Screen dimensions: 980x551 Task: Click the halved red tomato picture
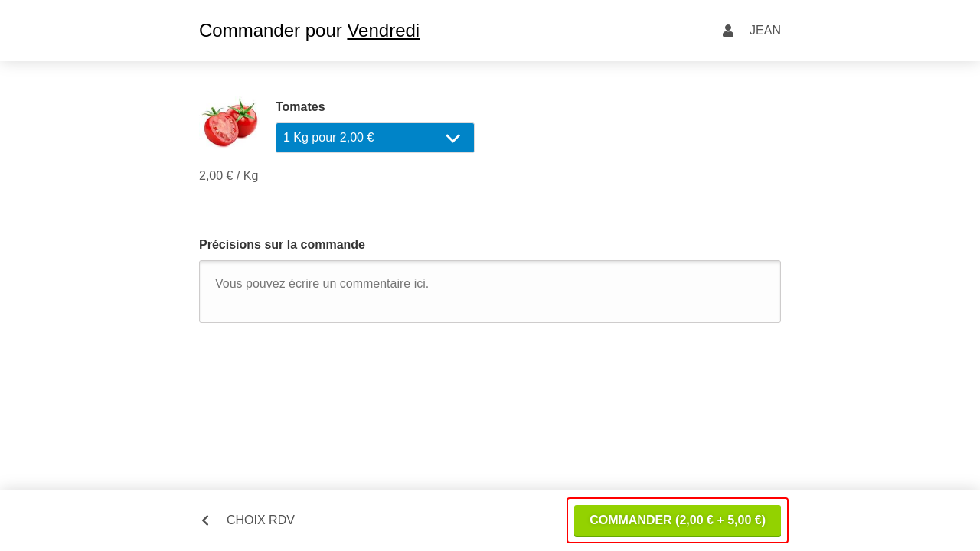click(x=230, y=122)
